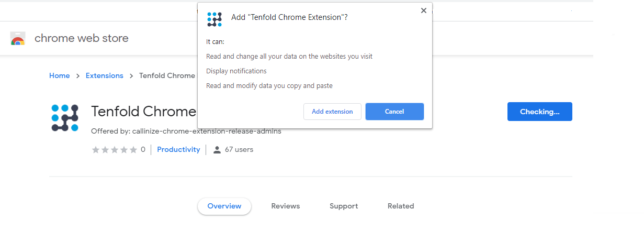Click the chevron after Extensions breadcrumb

pos(131,76)
